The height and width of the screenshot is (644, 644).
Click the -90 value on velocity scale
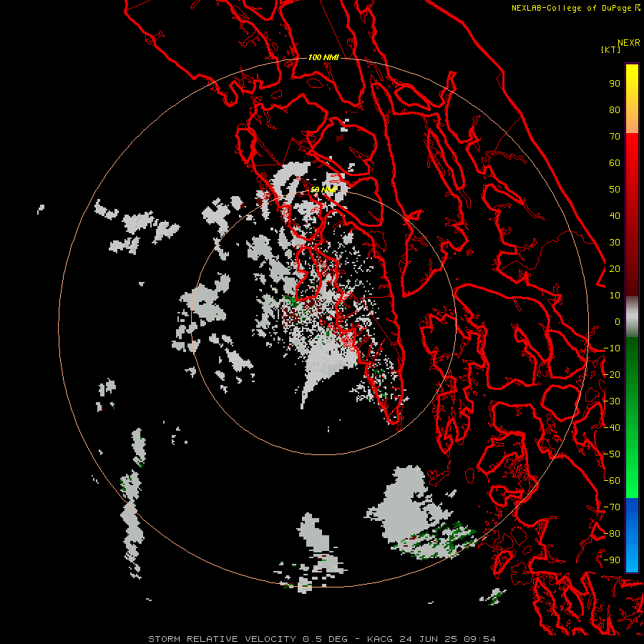pyautogui.click(x=612, y=560)
